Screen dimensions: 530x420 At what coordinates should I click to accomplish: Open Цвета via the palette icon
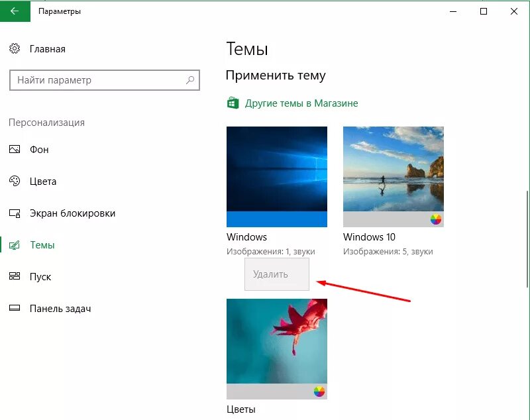point(15,182)
